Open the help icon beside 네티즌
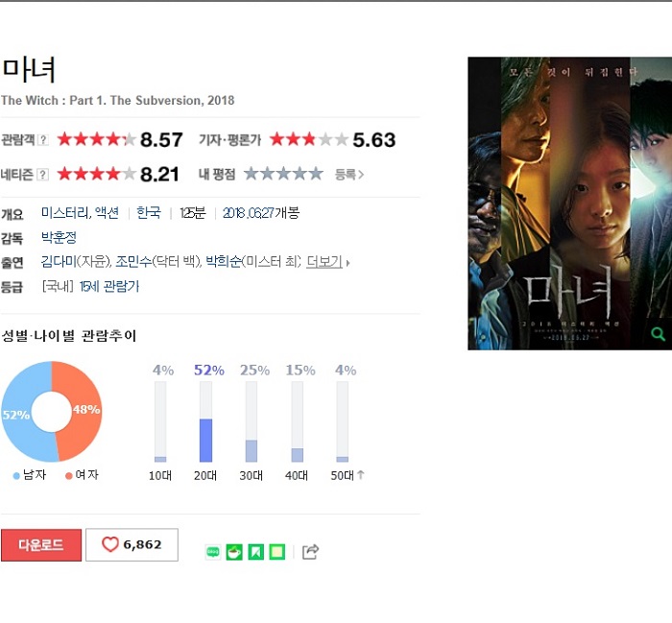The width and height of the screenshot is (672, 623). pyautogui.click(x=42, y=175)
